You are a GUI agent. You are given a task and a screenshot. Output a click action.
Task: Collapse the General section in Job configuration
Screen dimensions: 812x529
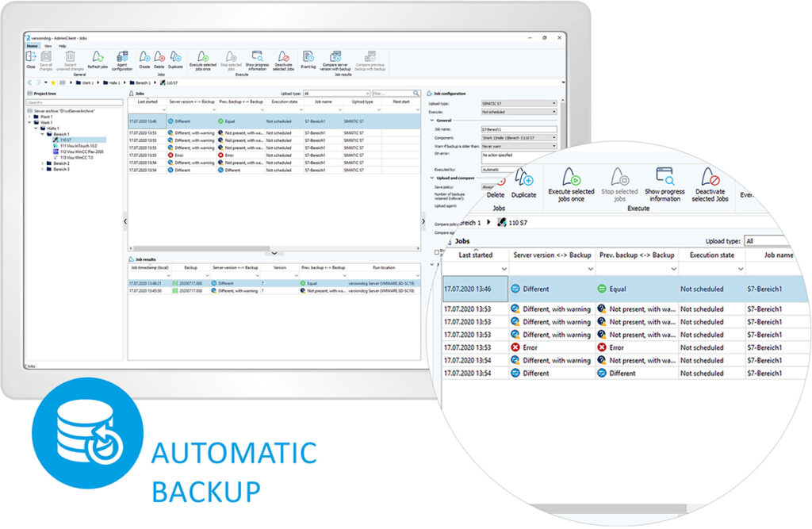431,120
